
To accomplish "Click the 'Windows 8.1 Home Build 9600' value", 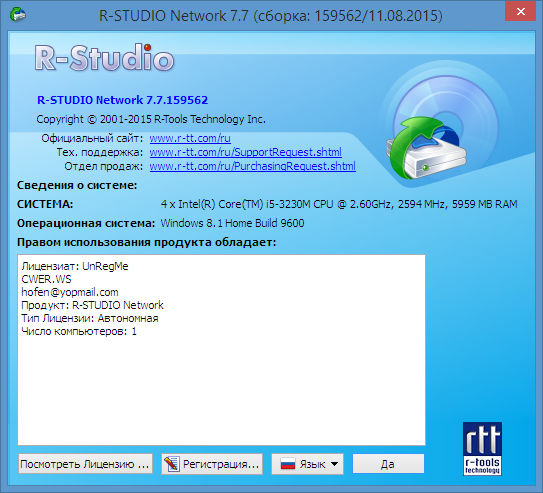I will (x=232, y=223).
